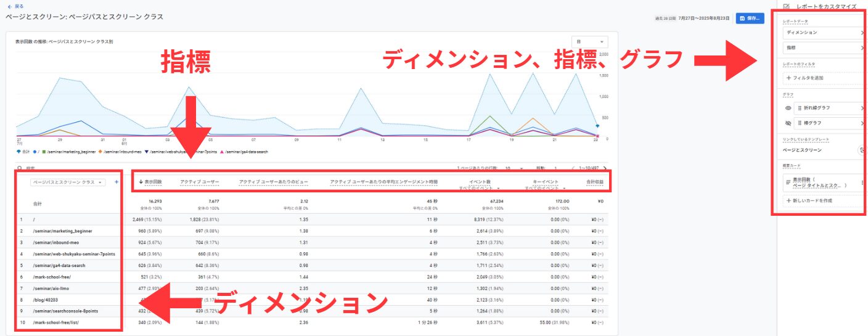Image resolution: width=868 pixels, height=336 pixels.
Task: Click the blue 保存 save button
Action: coord(750,18)
